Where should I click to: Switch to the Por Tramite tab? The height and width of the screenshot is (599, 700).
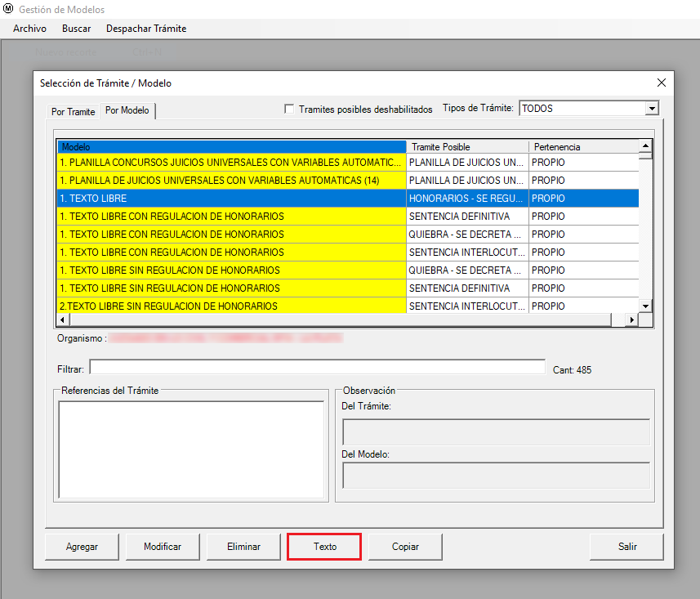[74, 112]
